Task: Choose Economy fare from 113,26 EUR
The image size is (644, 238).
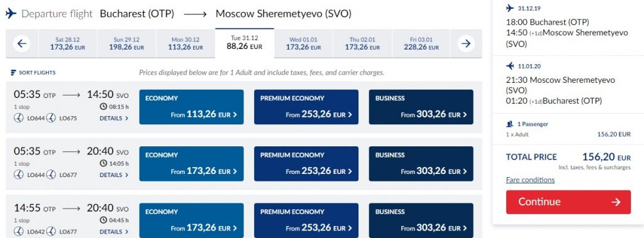Action: [x=191, y=107]
